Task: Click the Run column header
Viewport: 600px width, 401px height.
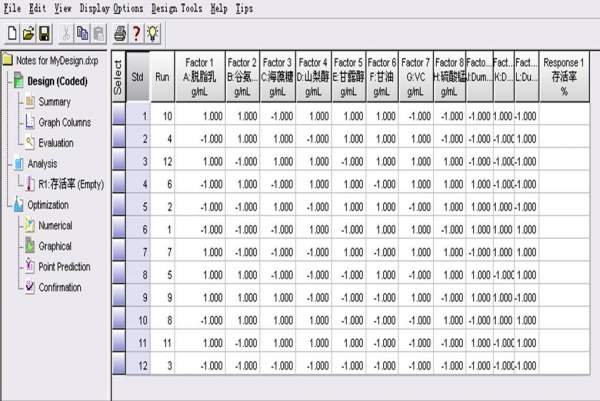Action: click(162, 77)
